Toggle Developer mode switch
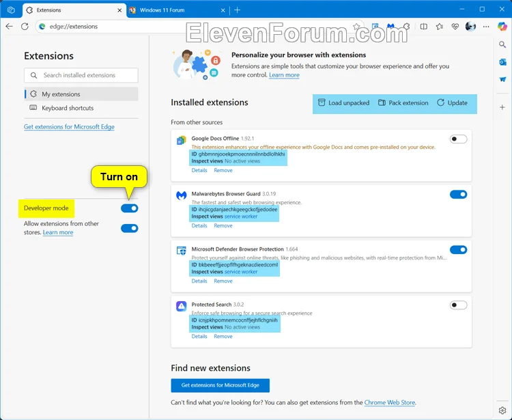This screenshot has width=512, height=420. pos(129,208)
